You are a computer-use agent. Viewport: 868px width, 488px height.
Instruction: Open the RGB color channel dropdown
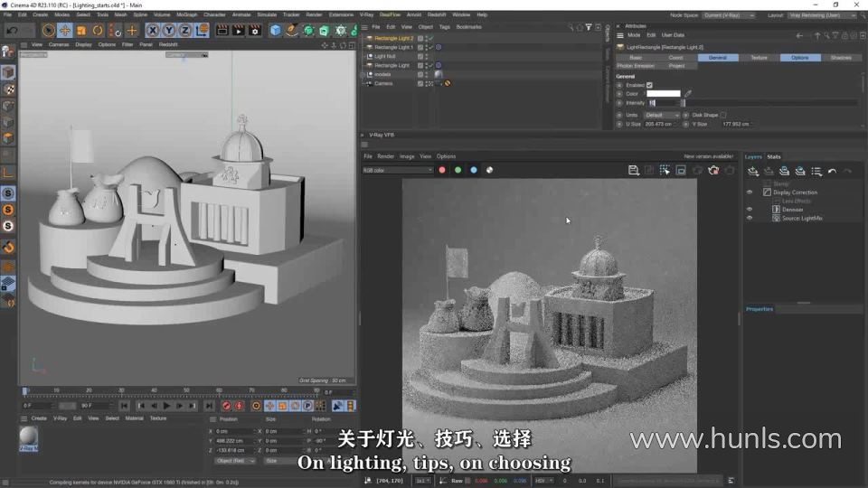(398, 171)
